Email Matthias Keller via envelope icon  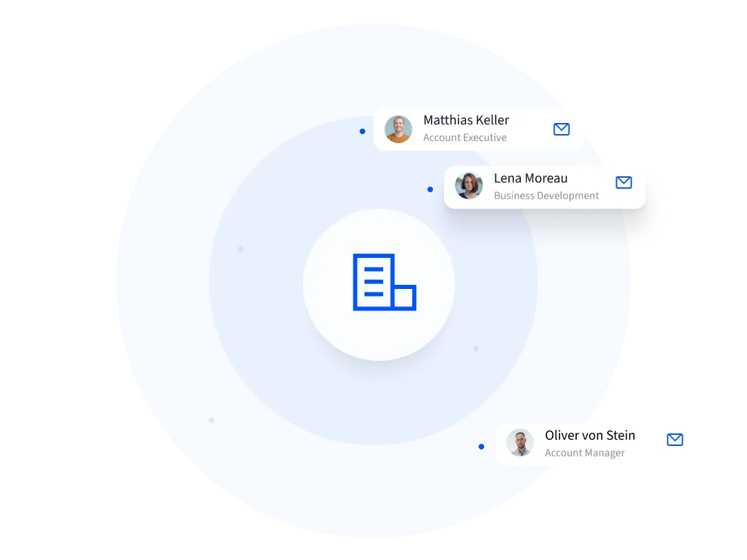561,129
